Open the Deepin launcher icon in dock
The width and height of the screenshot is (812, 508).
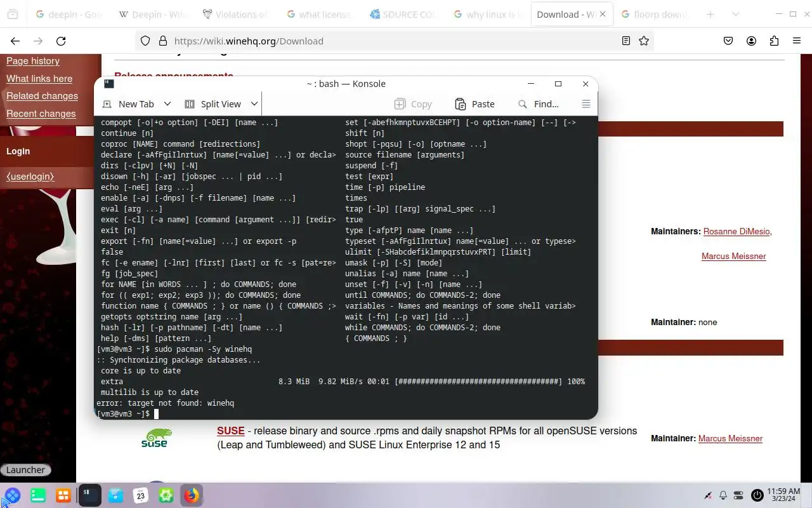click(13, 495)
